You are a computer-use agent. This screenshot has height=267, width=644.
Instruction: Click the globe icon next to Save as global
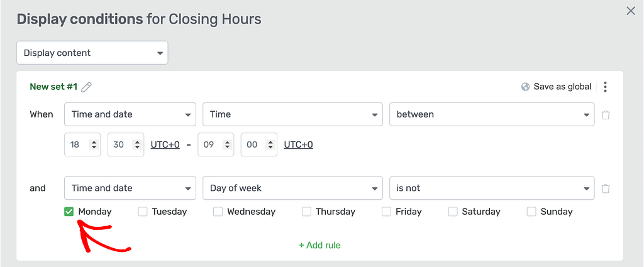point(525,87)
